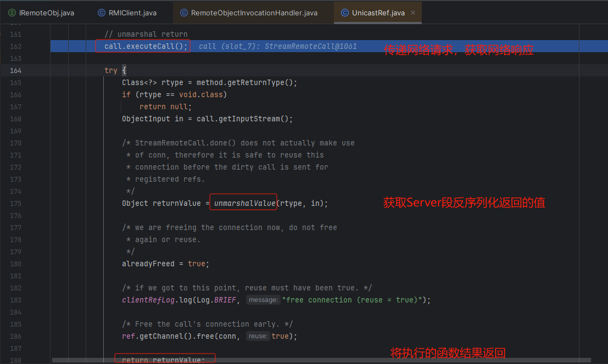Screen dimensions: 608x364
Task: Click the UnicastRef.java class icon
Action: [344, 13]
